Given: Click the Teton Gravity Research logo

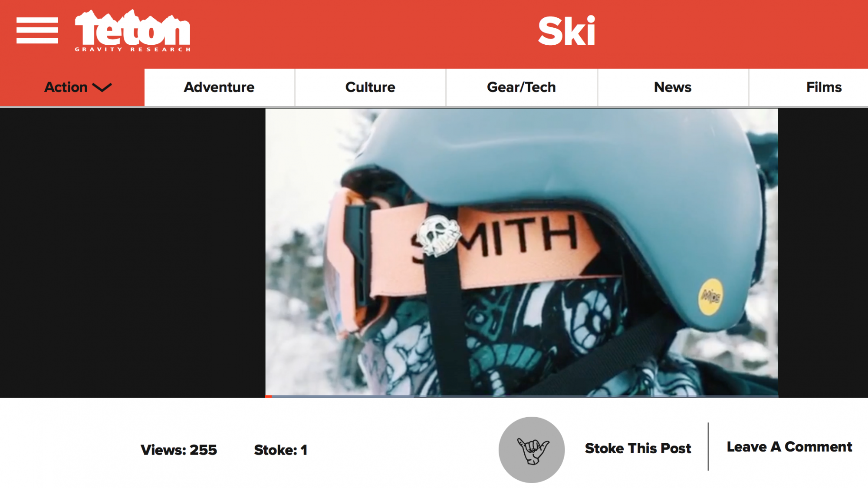Looking at the screenshot, I should [x=132, y=30].
